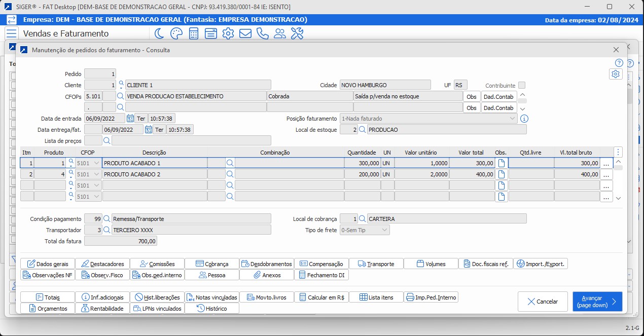
Task: Click the moon dark mode icon
Action: pos(159,33)
